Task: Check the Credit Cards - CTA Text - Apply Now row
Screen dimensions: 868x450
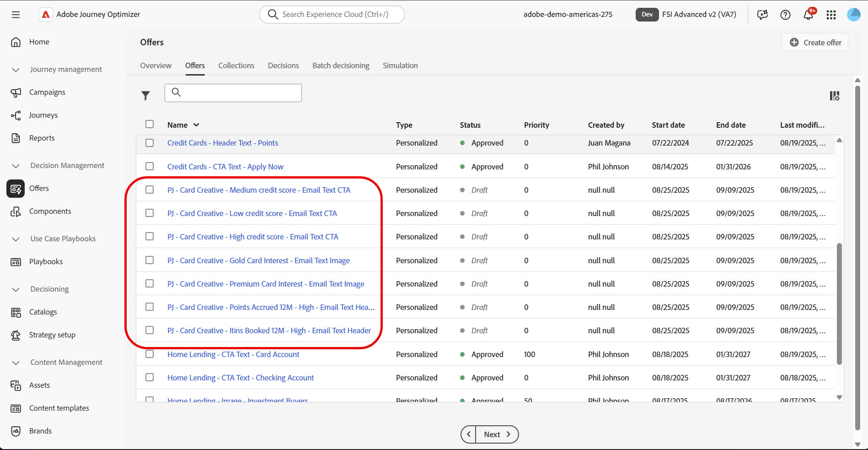Action: coord(150,166)
